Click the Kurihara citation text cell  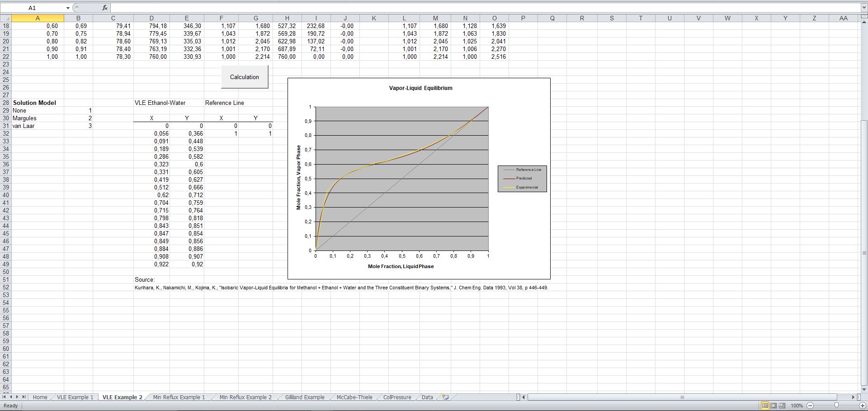(x=341, y=288)
